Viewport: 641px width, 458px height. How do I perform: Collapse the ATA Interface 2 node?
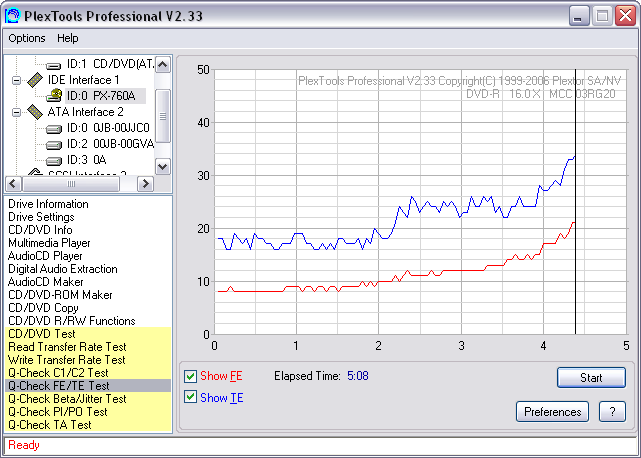(16, 112)
